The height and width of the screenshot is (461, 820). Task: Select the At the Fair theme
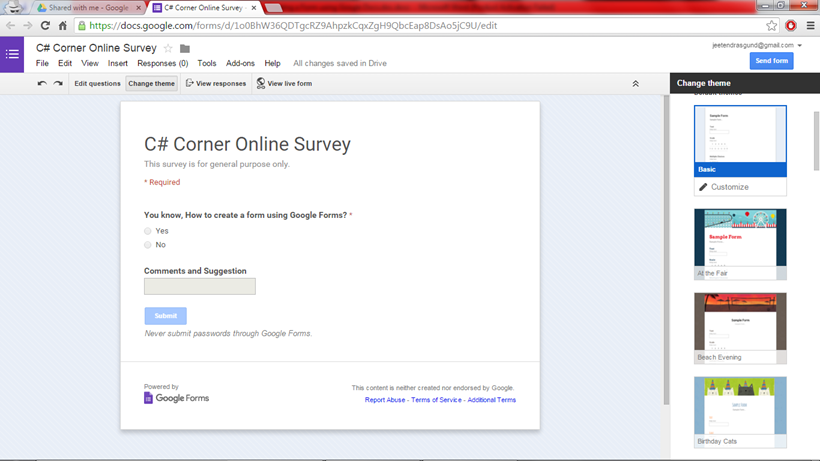pos(740,244)
